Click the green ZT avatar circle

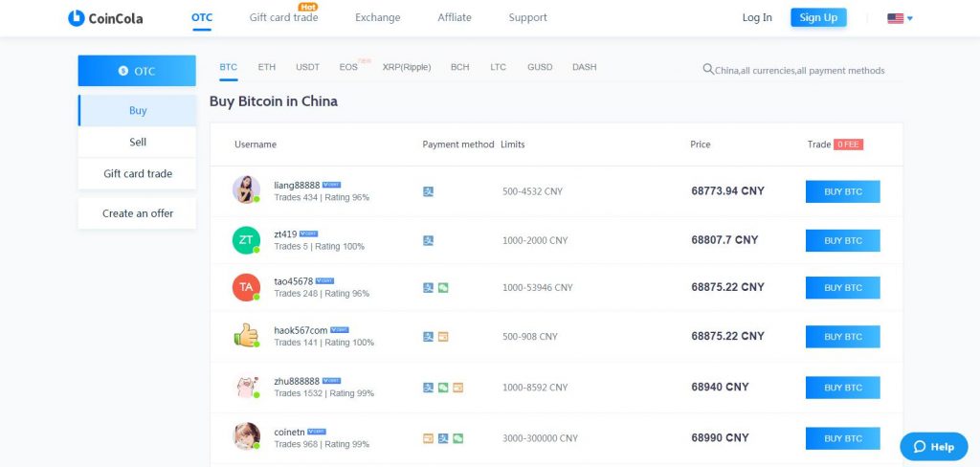(246, 240)
